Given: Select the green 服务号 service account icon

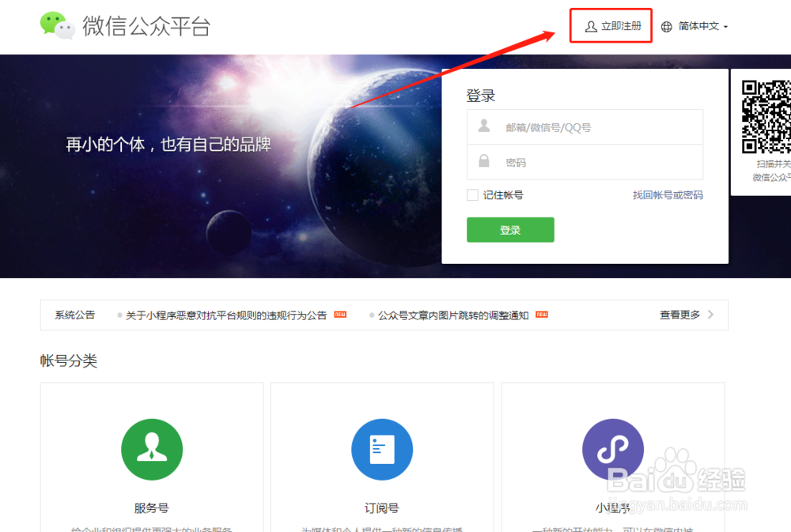Looking at the screenshot, I should [152, 449].
